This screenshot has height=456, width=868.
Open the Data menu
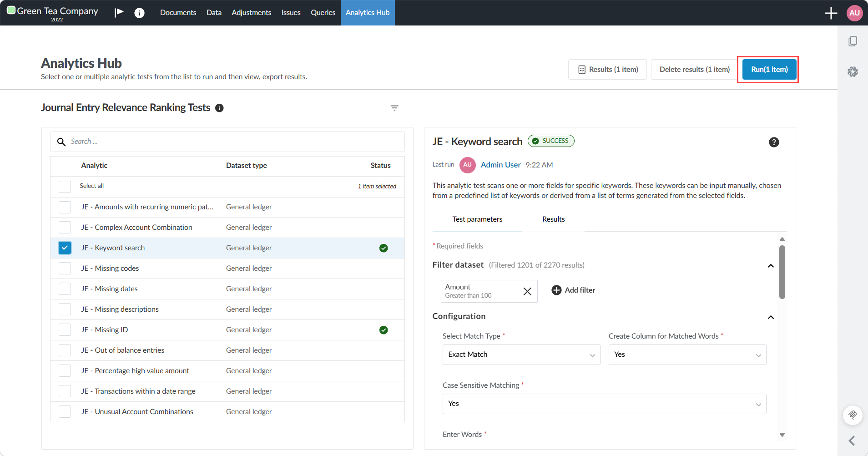pos(214,13)
